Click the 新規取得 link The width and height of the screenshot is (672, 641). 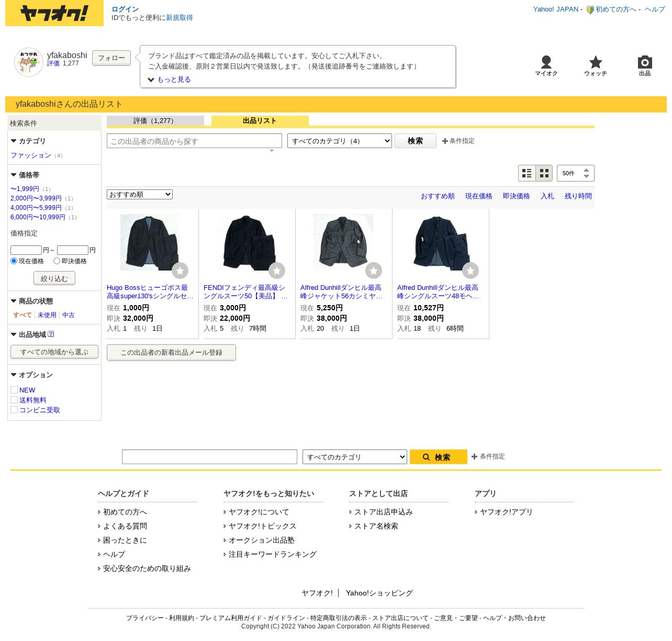[x=180, y=18]
